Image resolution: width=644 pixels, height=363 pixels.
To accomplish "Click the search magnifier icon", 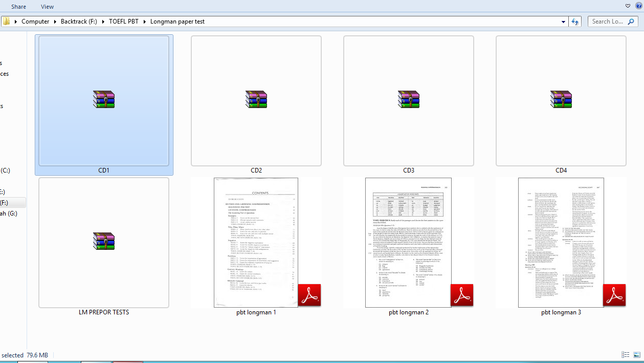I will click(631, 22).
